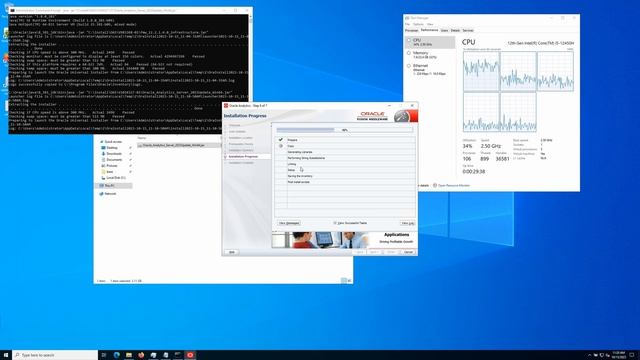Toggle the View Successful Tasks checkbox
The image size is (640, 360).
click(x=335, y=223)
